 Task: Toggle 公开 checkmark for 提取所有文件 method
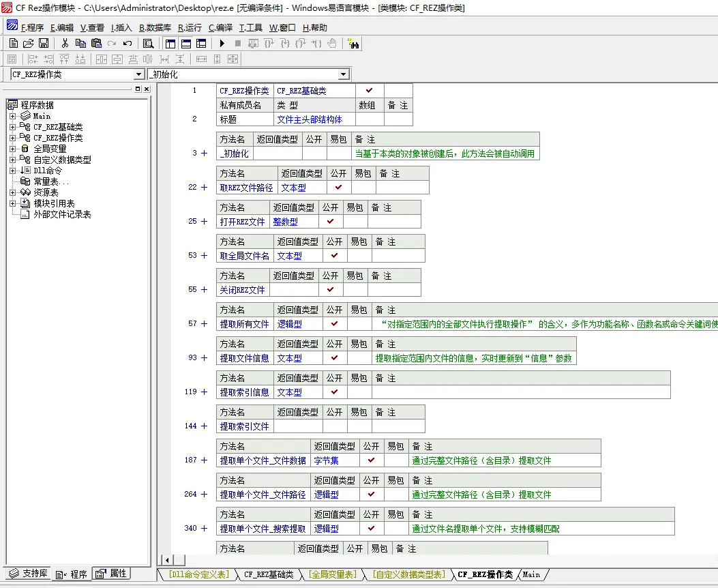click(335, 323)
